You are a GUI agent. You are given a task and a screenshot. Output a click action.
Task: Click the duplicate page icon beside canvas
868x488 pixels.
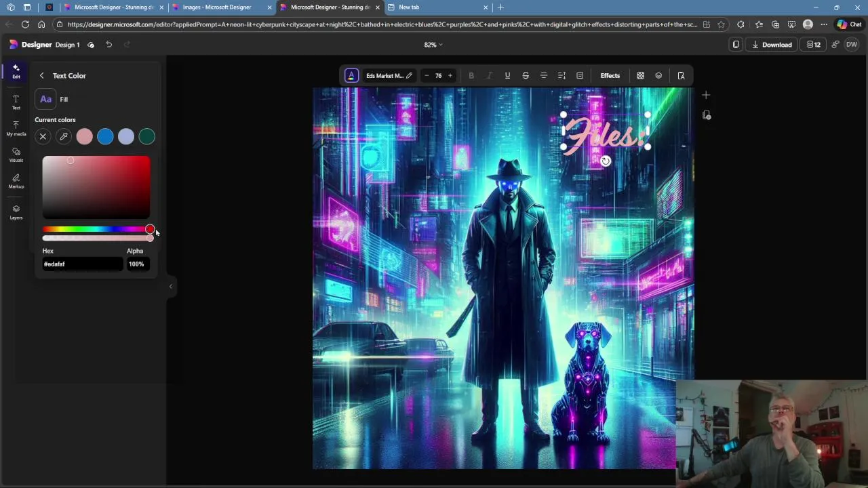tap(706, 115)
